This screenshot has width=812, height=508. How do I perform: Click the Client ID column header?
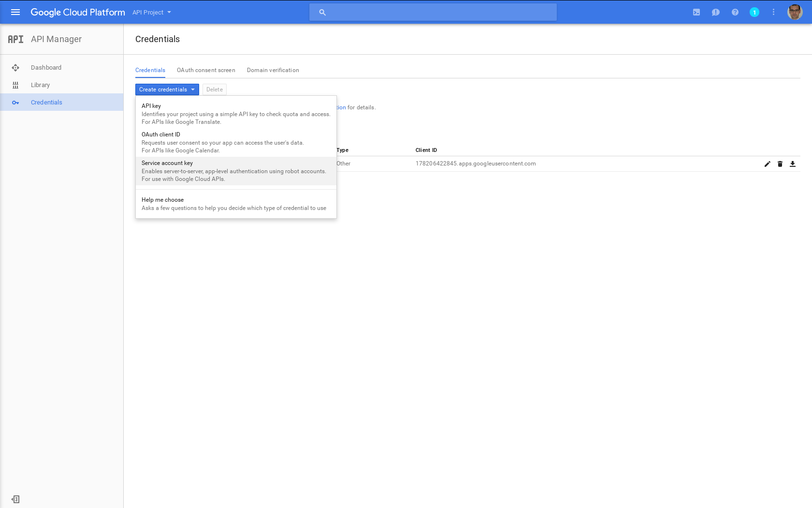point(426,150)
